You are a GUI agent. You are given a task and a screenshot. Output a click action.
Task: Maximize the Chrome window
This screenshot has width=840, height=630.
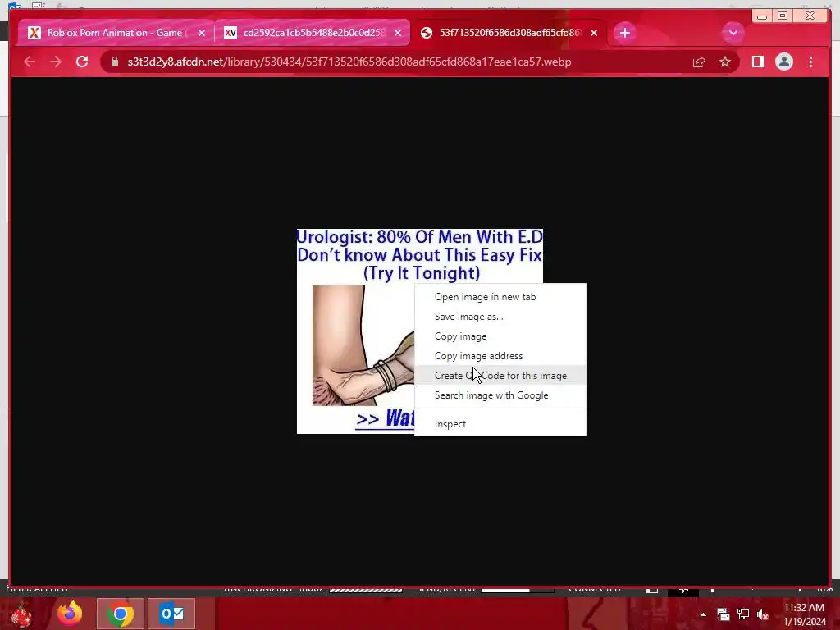(782, 16)
